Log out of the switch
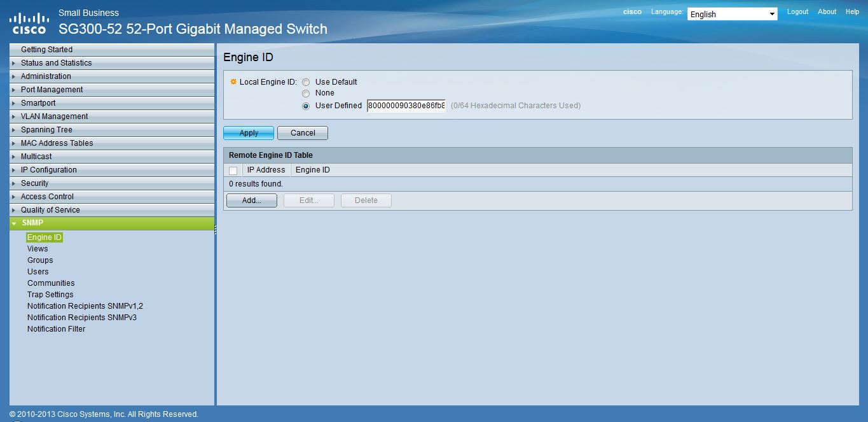868x422 pixels. coord(797,11)
